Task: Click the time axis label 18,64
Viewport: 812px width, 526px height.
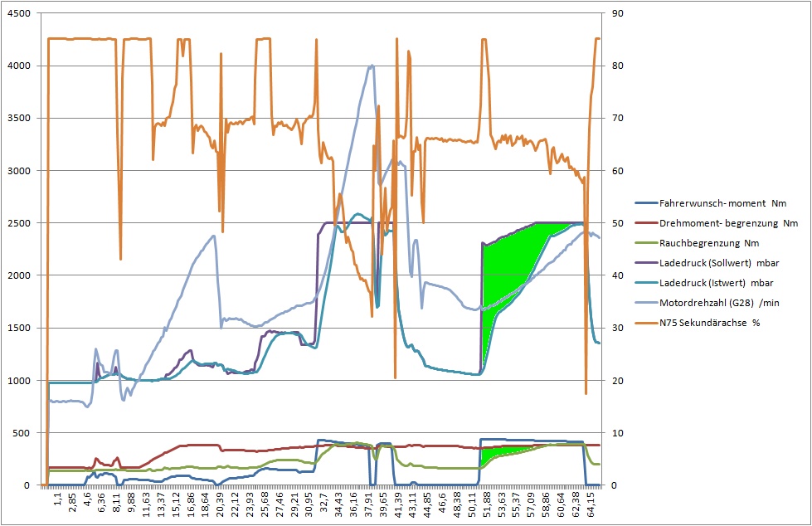Action: coord(206,504)
